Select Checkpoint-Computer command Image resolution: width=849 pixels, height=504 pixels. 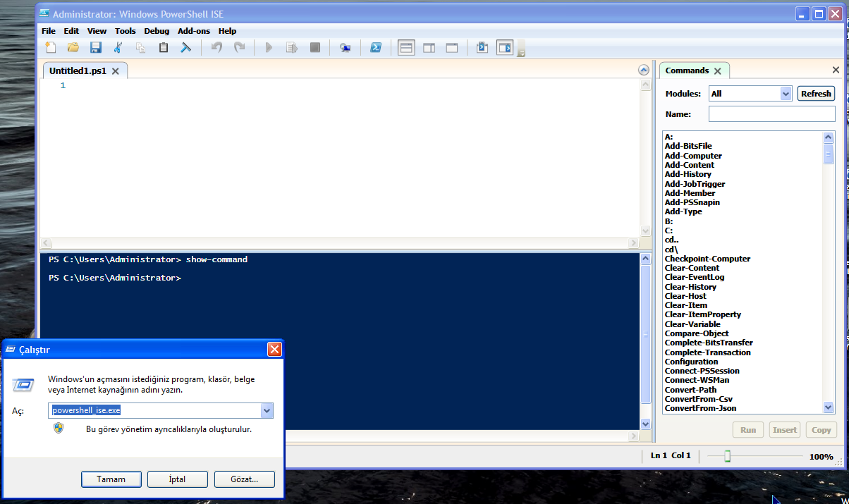click(x=707, y=259)
